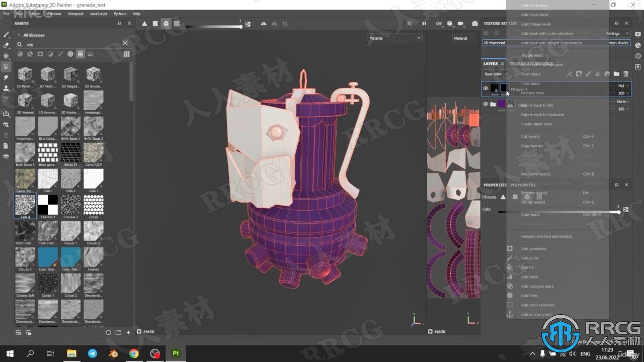Viewport: 644px width, 362px height.
Task: Open opacity 100 dropdown of Fill layer 2
Action: 623,93
